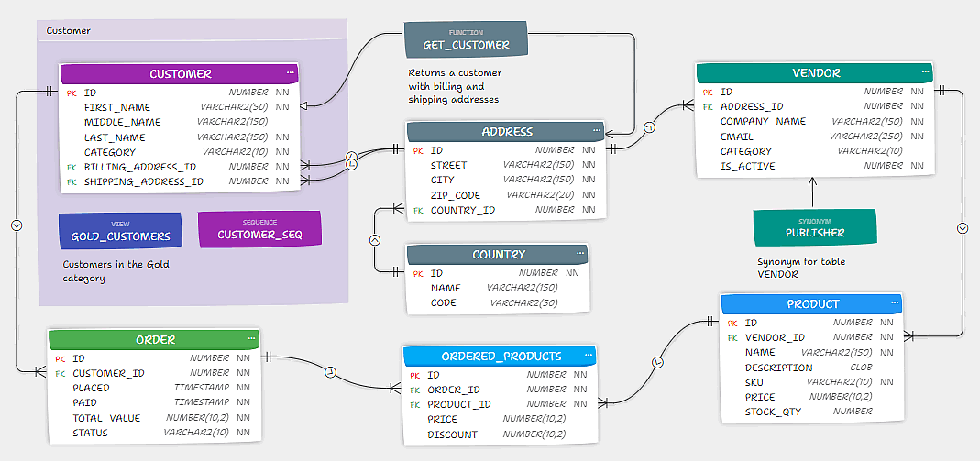This screenshot has height=461, width=980.
Task: Click the FK icon beside ORDER_ID
Action: pyautogui.click(x=414, y=390)
